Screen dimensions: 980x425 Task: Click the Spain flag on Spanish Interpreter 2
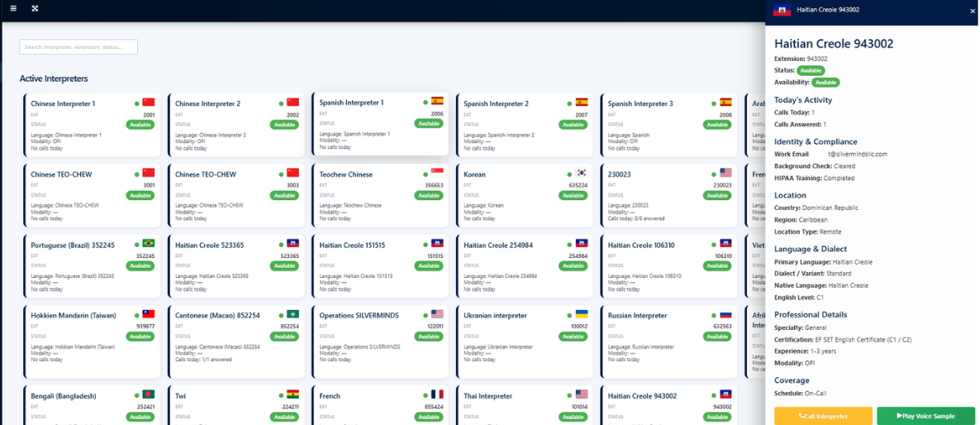point(581,102)
